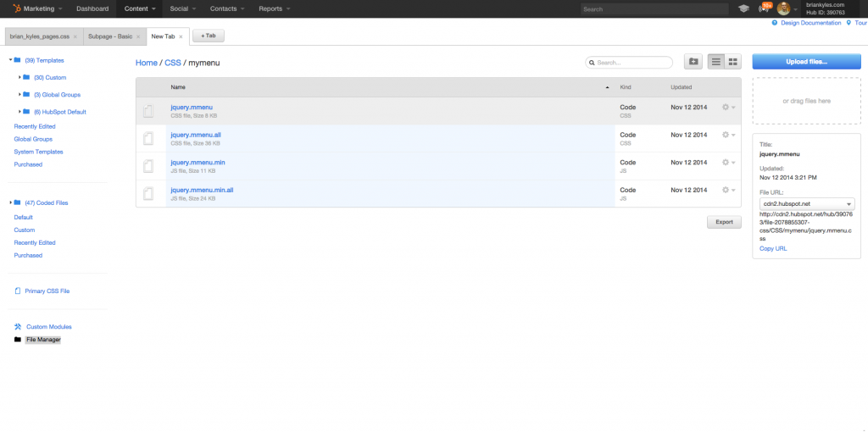Open the Dashboard menu item
The height and width of the screenshot is (432, 868).
pyautogui.click(x=92, y=8)
